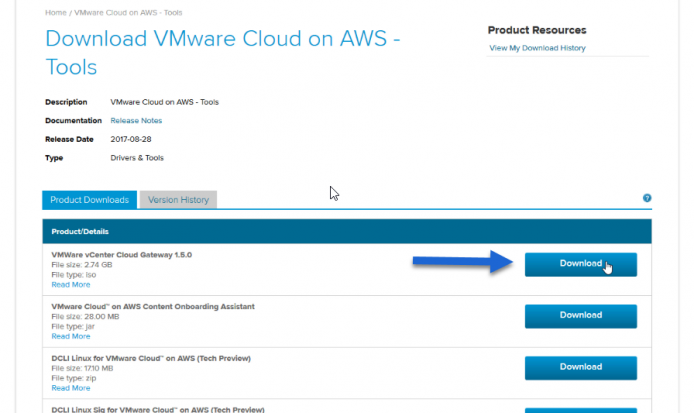Click the File size: 2.74 GB text
The image size is (694, 413).
point(82,265)
